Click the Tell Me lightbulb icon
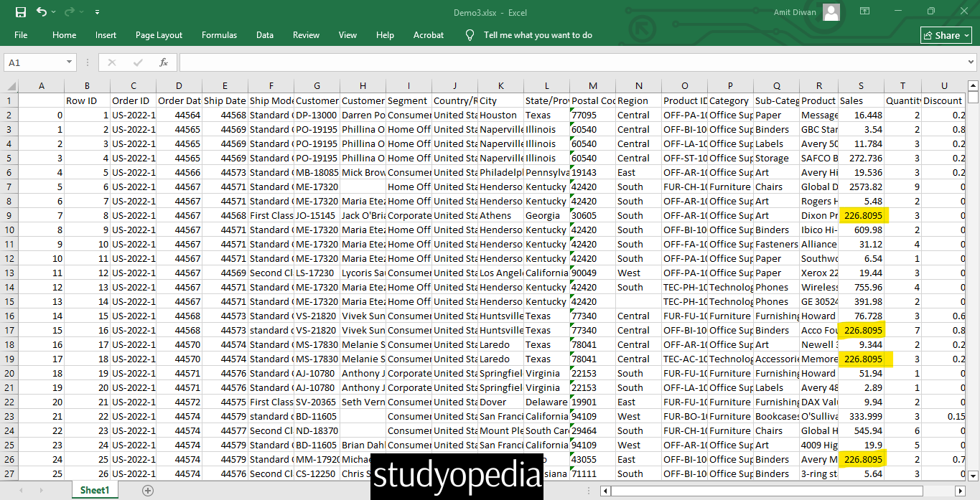980x500 pixels. 470,34
